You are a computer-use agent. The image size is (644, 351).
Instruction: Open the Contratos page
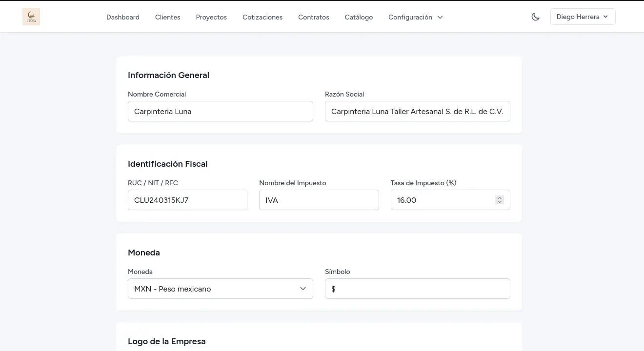314,17
